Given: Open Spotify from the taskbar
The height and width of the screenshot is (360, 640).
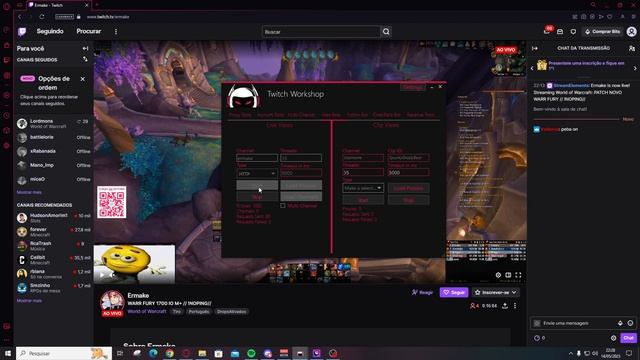Looking at the screenshot, I should (x=251, y=353).
